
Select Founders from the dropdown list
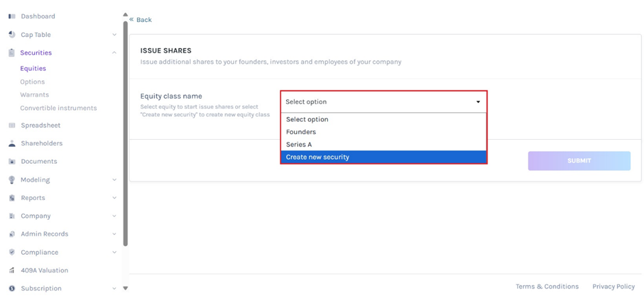click(x=301, y=132)
